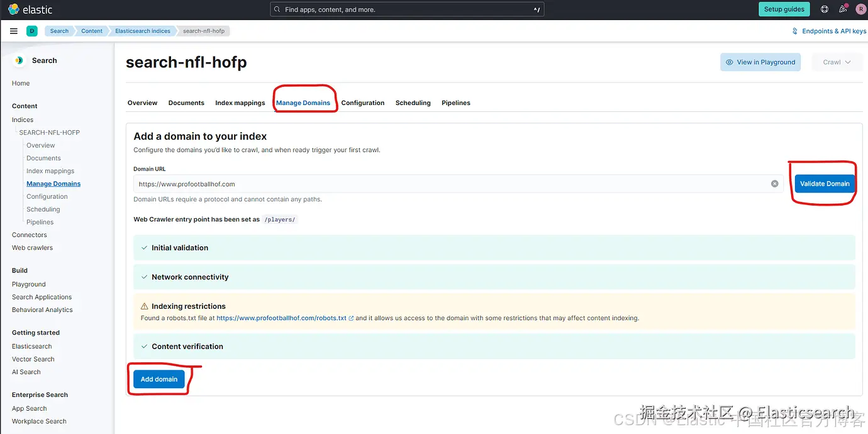
Task: Click the external link icon beside robots.txt
Action: 351,318
